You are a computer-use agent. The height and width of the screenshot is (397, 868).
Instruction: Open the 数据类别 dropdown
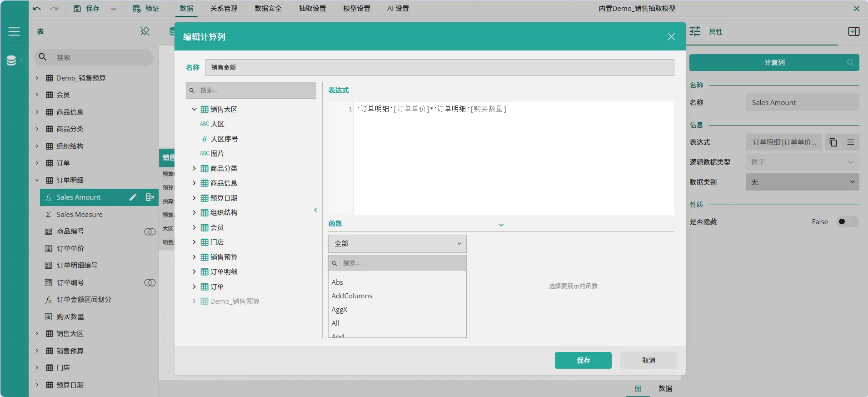point(802,182)
